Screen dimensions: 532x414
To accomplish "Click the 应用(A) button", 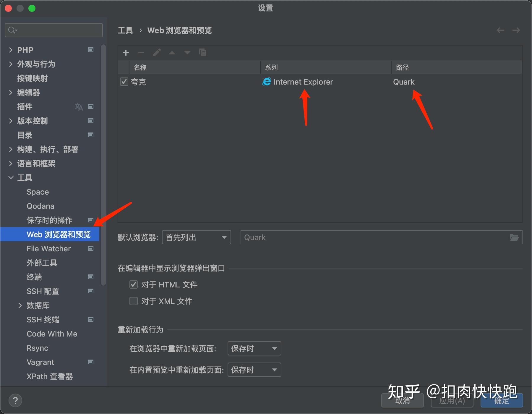I will (x=452, y=401).
